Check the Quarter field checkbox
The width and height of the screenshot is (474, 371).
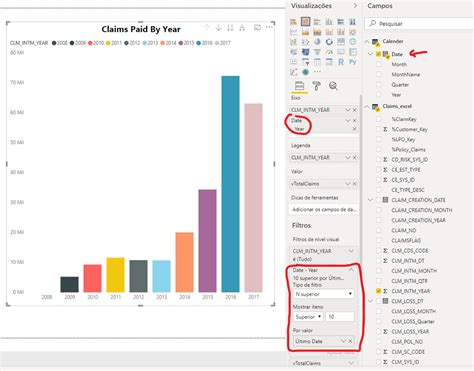tap(378, 85)
